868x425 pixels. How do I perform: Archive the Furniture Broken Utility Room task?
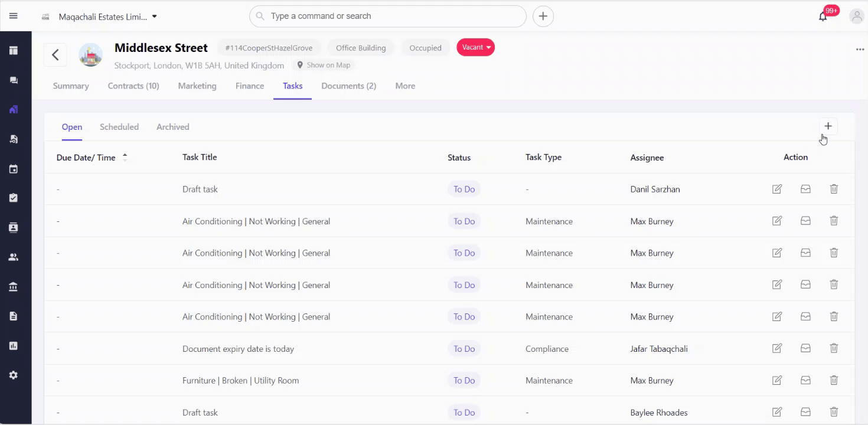805,380
